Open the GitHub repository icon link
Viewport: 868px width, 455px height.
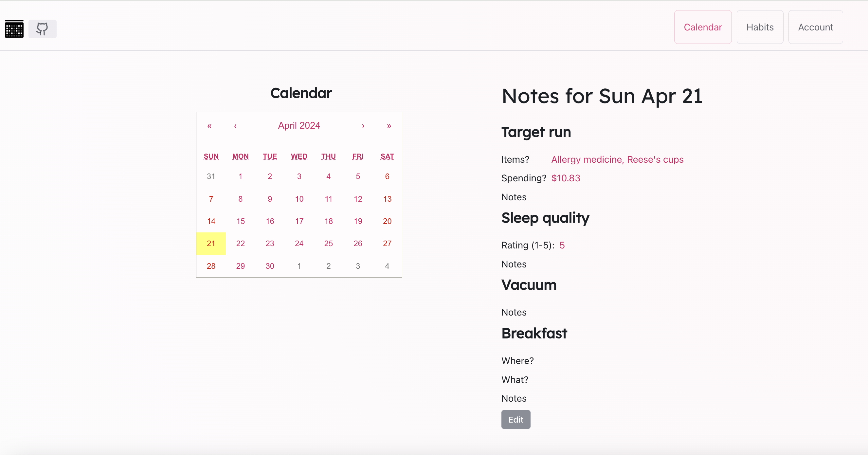coord(42,29)
